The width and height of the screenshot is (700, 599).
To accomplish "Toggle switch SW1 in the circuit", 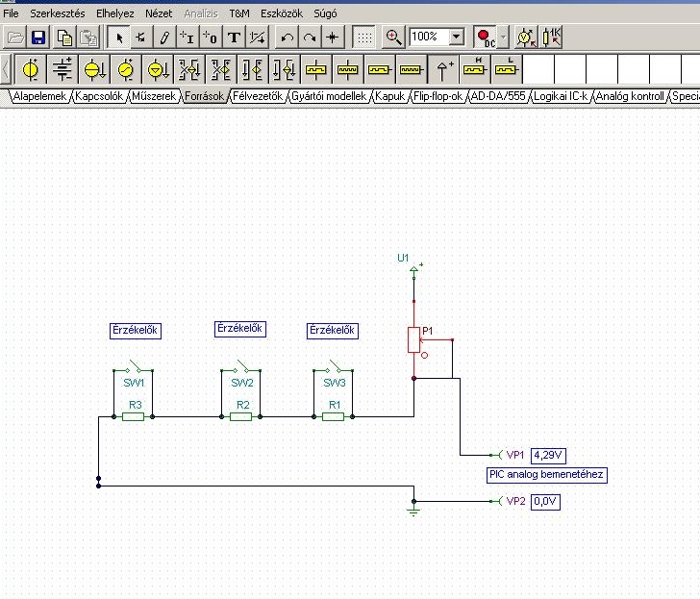I will pyautogui.click(x=133, y=368).
